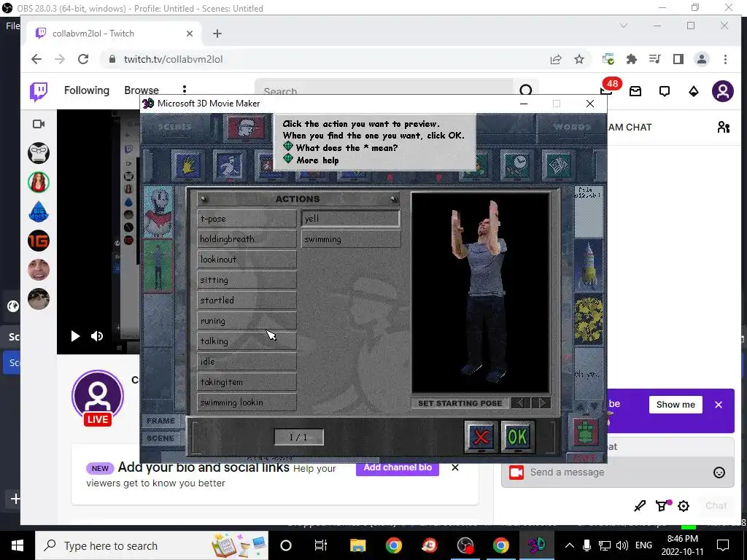
Task: Select the clock tool in Movie Maker toolbar
Action: (517, 166)
